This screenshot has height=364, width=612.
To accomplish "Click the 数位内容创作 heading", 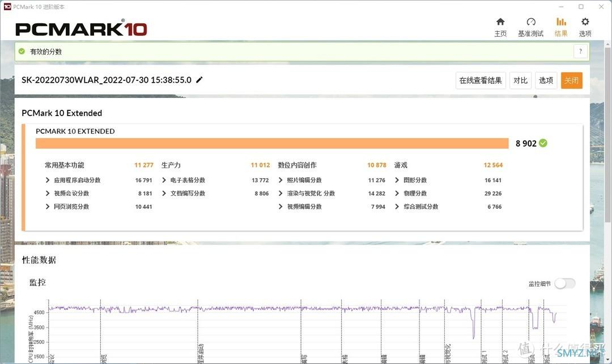I will [297, 165].
